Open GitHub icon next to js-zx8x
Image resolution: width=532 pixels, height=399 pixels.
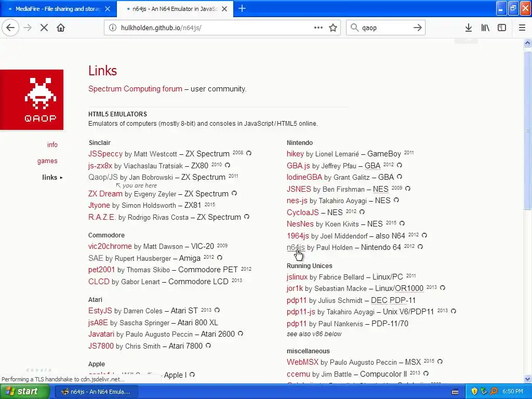tap(228, 165)
